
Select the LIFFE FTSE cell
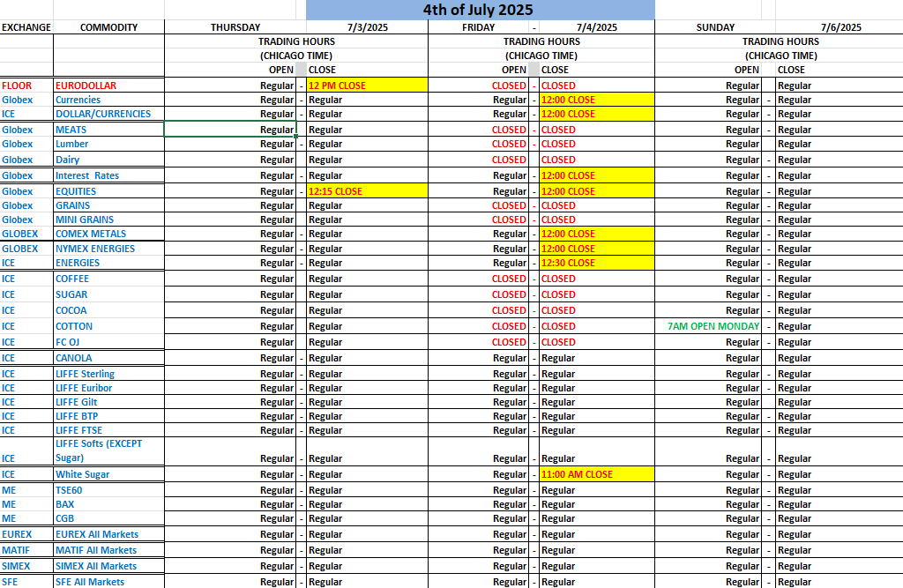(x=108, y=430)
